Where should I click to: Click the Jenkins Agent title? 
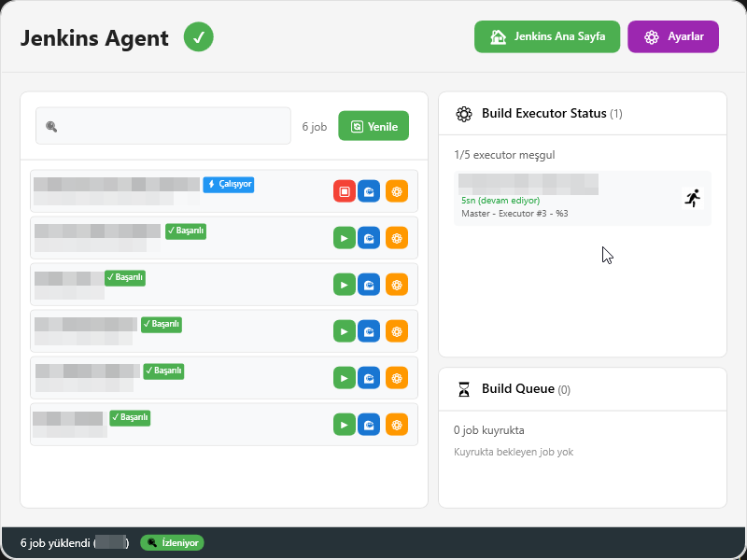coord(94,38)
